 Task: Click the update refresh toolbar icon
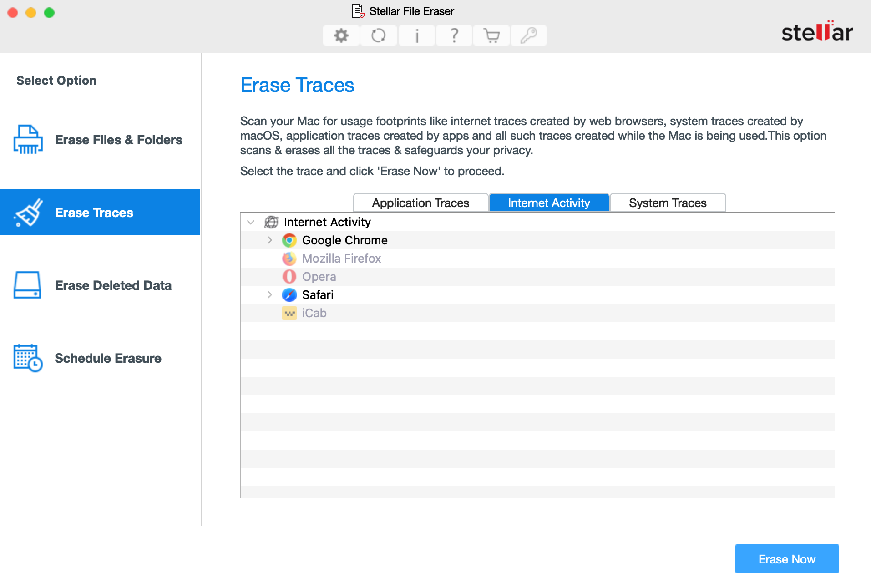click(x=379, y=35)
